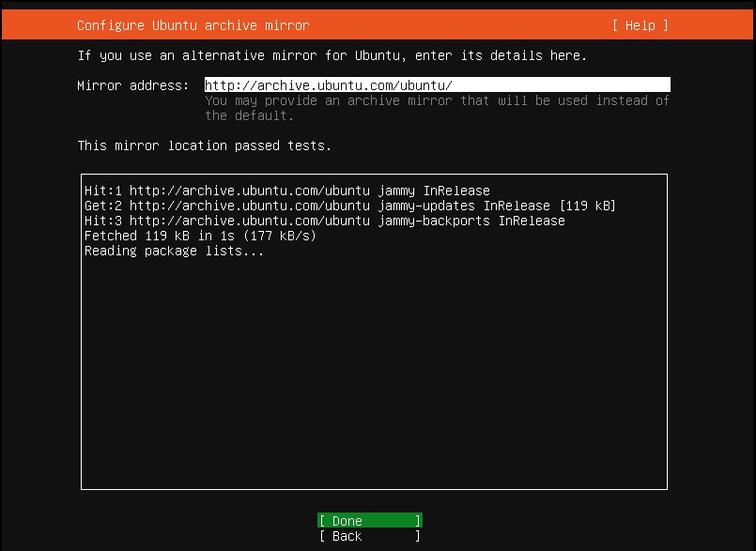Click inside the mirror test log box

(374, 375)
